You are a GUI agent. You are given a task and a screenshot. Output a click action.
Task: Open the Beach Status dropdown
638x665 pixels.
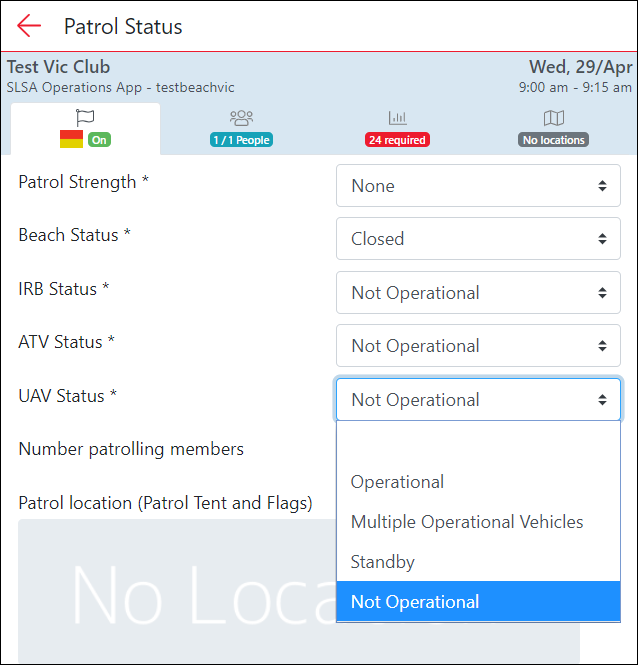coord(478,239)
